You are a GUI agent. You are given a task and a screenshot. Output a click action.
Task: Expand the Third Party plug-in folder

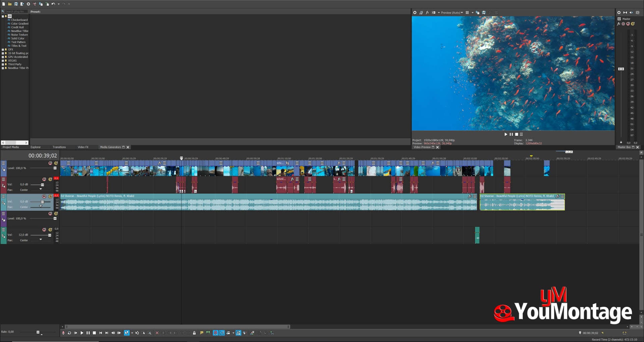pos(3,64)
